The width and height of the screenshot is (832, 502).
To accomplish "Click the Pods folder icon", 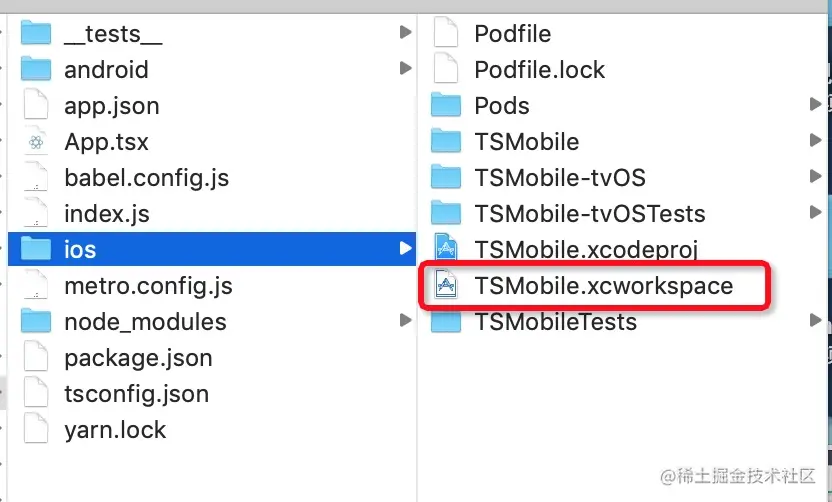I will pos(446,105).
